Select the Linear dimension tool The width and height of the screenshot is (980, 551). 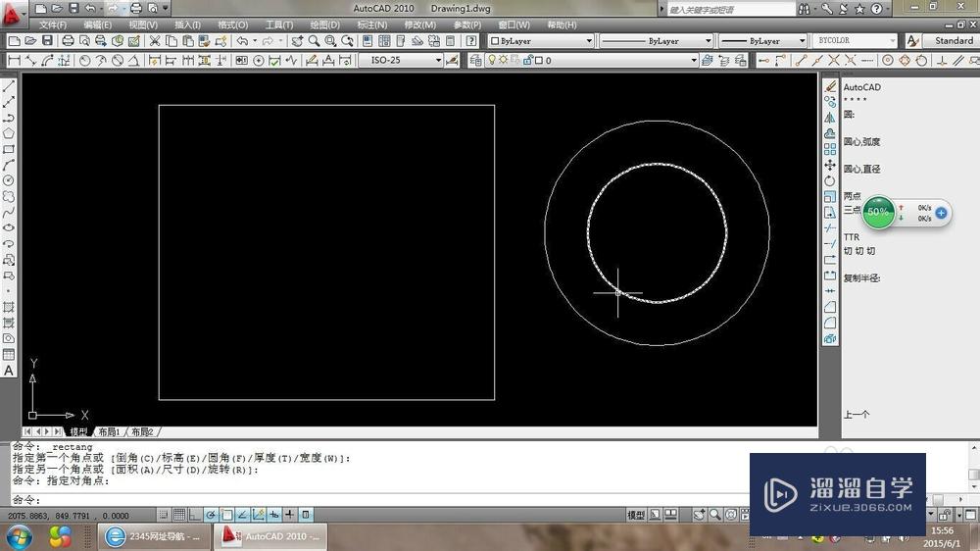point(14,61)
